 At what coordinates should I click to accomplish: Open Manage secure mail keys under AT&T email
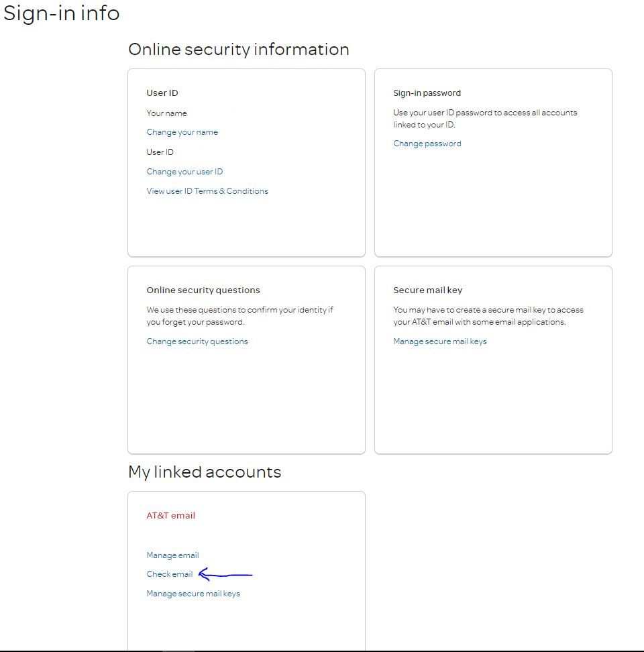[x=193, y=594]
